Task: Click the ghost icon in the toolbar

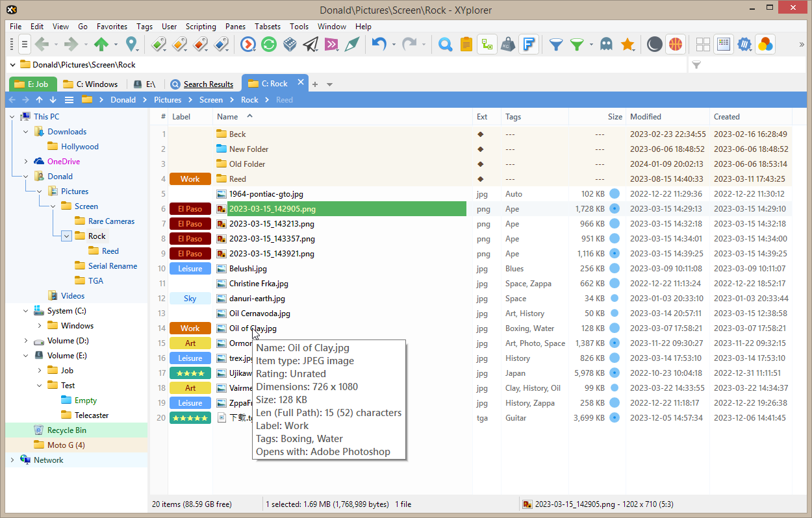Action: point(606,44)
